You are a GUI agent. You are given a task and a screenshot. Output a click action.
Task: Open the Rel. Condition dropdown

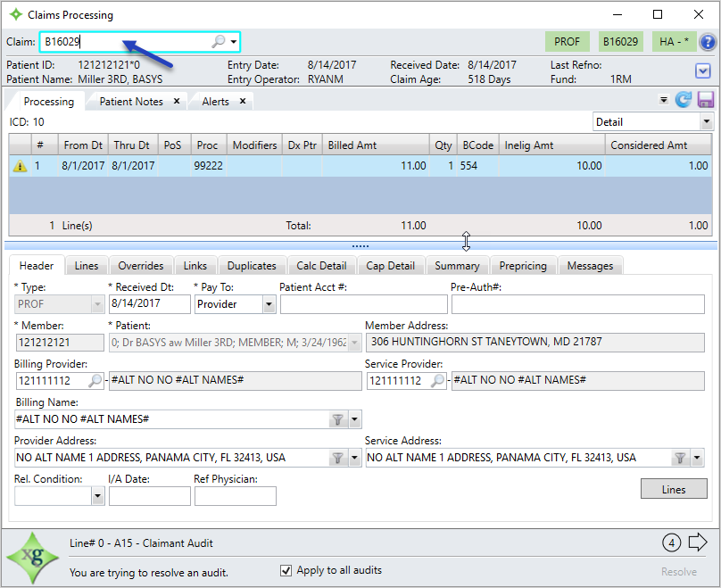coord(97,496)
